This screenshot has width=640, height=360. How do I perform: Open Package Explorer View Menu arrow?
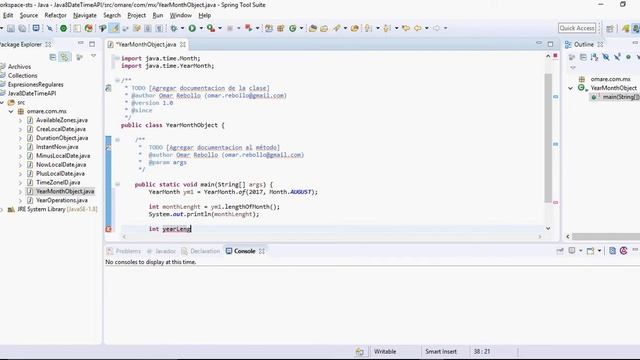(x=93, y=56)
